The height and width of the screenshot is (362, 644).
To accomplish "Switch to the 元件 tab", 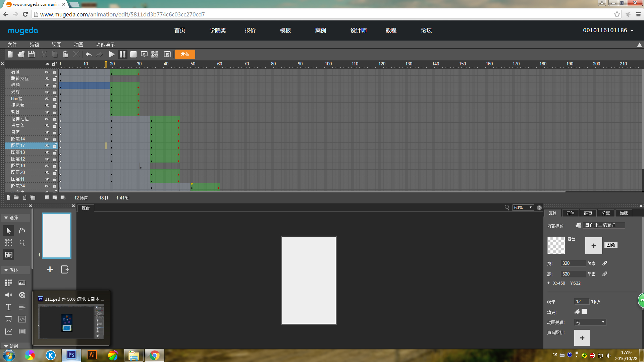I will point(570,213).
